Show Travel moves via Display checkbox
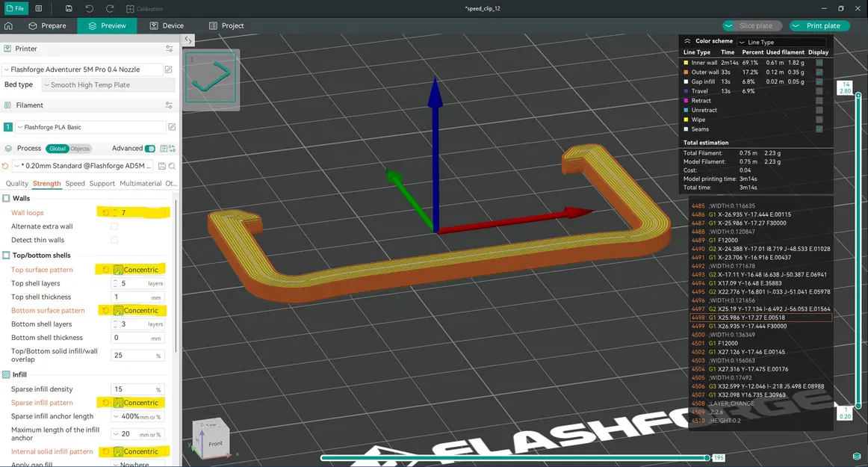Image resolution: width=868 pixels, height=467 pixels. (819, 91)
